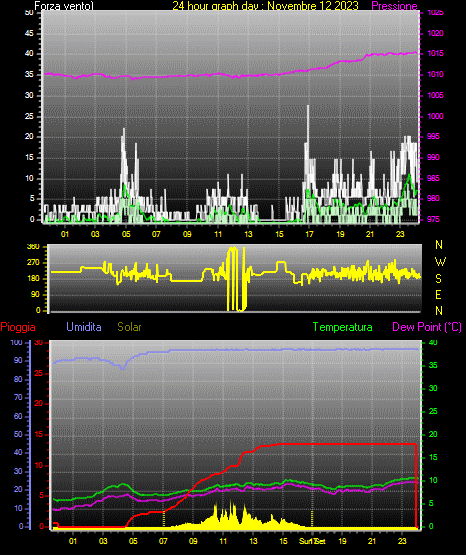The height and width of the screenshot is (555, 466).
Task: Click the 23 hour tick on wind chart
Action: click(400, 234)
